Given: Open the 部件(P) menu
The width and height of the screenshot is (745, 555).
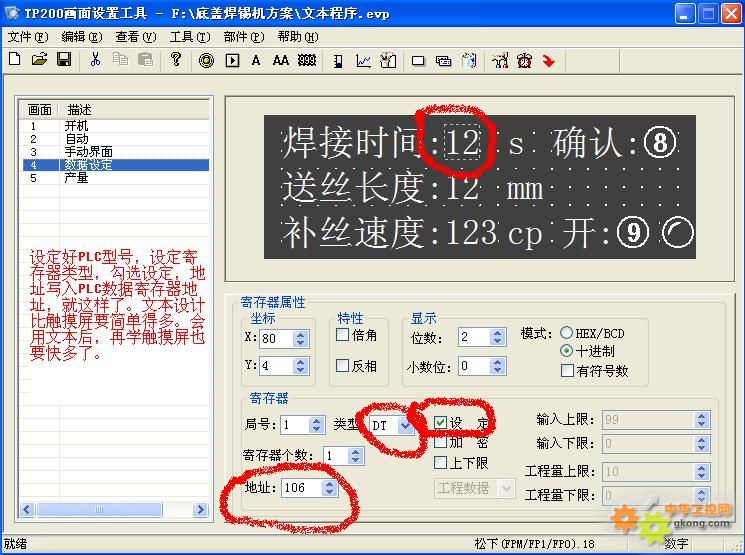Looking at the screenshot, I should 244,37.
